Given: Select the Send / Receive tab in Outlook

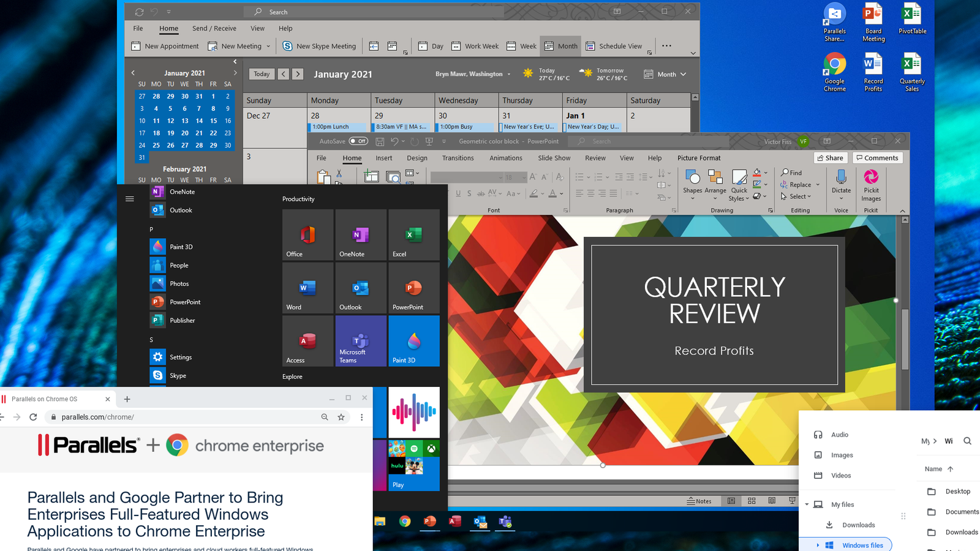Looking at the screenshot, I should point(214,28).
